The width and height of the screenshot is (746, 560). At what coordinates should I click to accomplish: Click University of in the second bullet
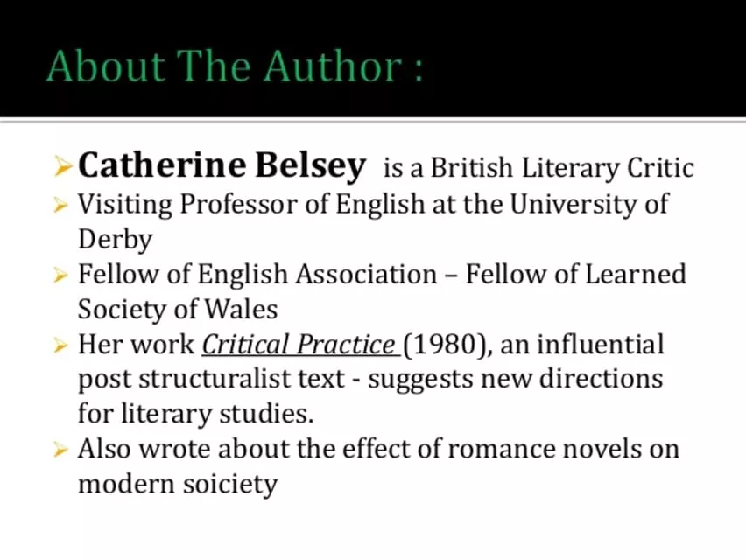tap(588, 205)
